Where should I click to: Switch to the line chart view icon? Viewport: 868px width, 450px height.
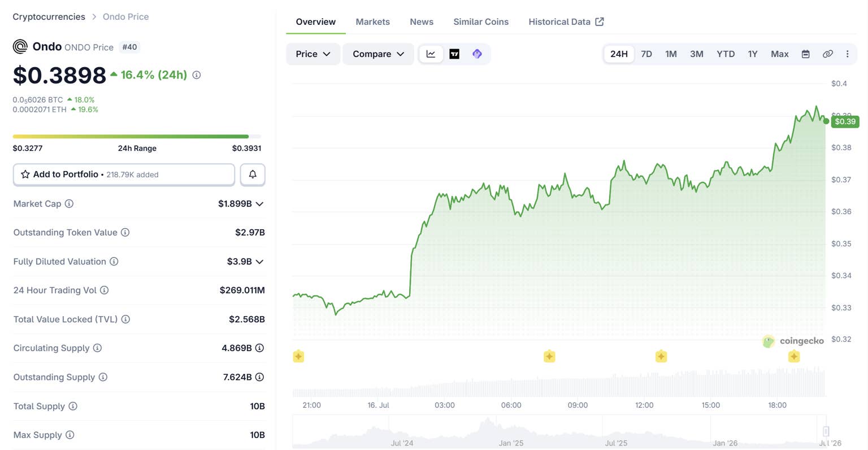431,54
